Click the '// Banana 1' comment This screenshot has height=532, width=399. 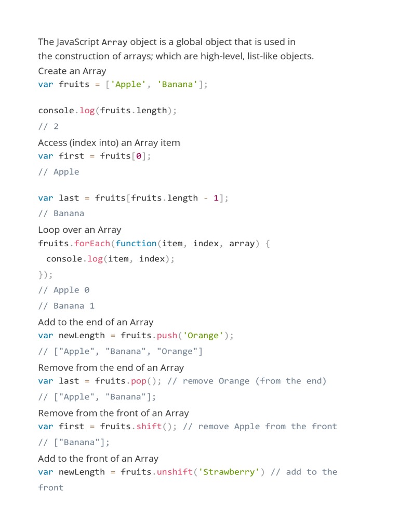66,305
